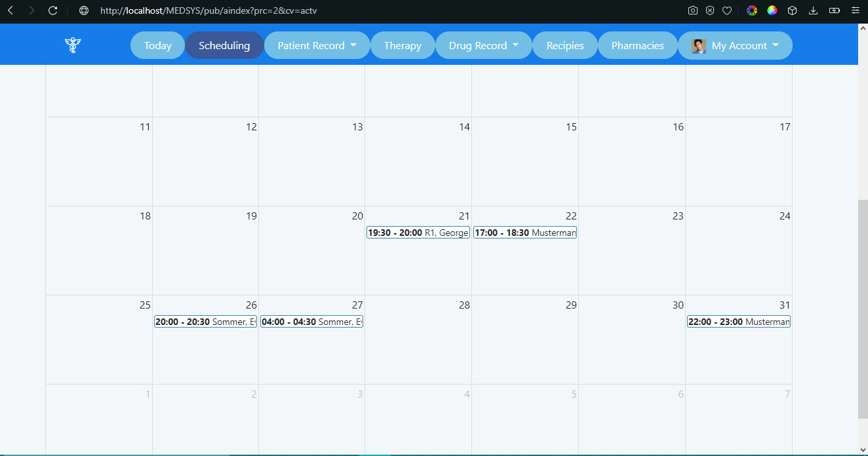The height and width of the screenshot is (456, 868).
Task: Click the heart bookmark icon
Action: click(x=727, y=10)
